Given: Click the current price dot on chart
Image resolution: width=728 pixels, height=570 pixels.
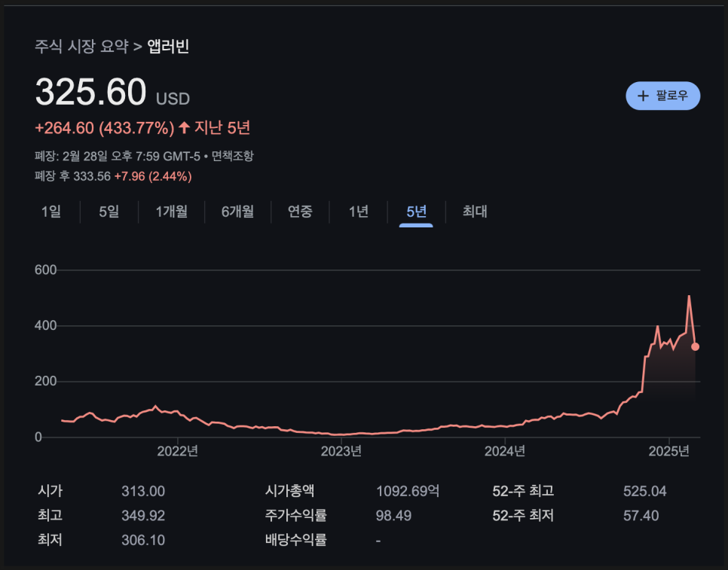Looking at the screenshot, I should point(695,346).
